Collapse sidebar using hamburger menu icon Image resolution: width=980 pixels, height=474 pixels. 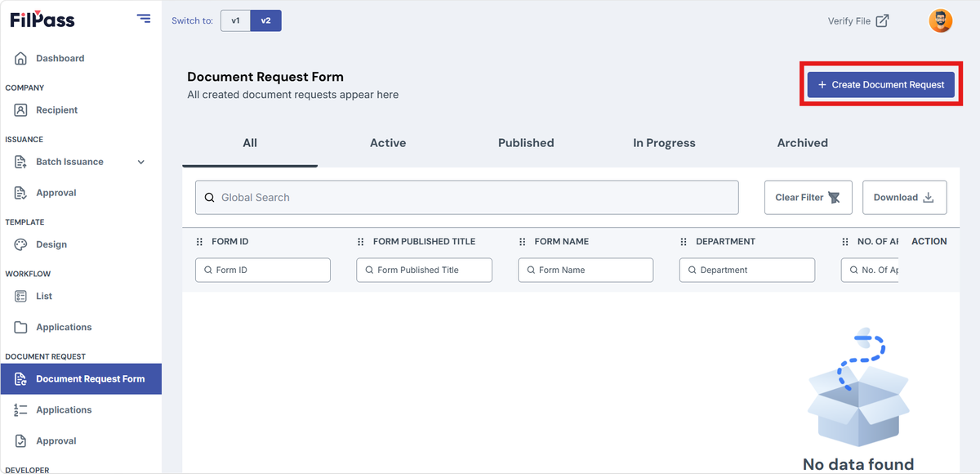point(144,19)
